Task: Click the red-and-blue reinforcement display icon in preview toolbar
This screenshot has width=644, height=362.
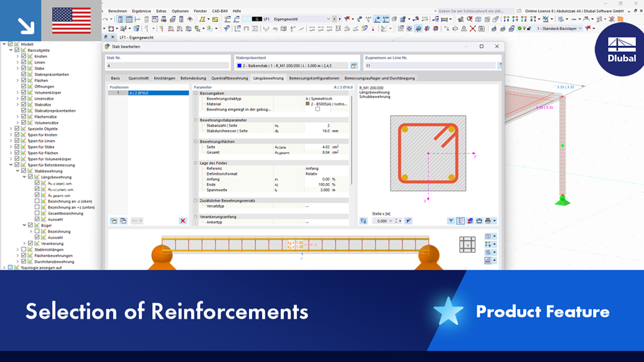Action: [x=470, y=221]
